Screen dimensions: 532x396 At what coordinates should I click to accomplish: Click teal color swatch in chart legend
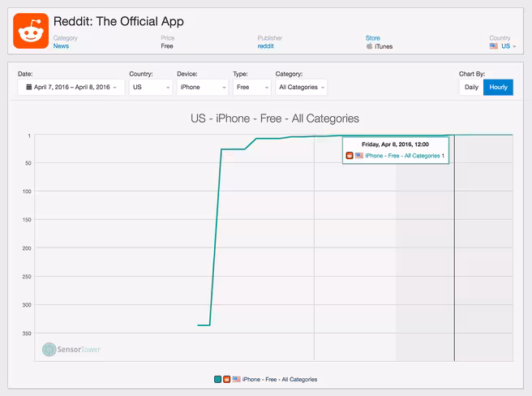(218, 379)
